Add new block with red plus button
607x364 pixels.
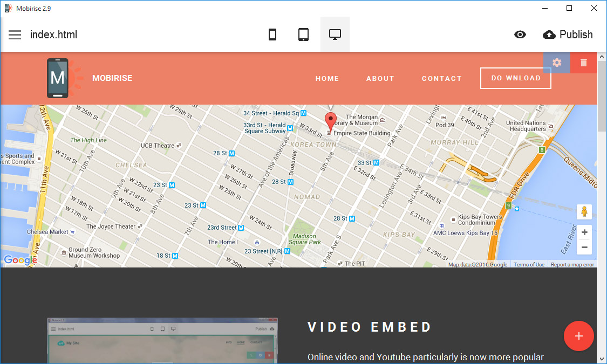click(579, 336)
